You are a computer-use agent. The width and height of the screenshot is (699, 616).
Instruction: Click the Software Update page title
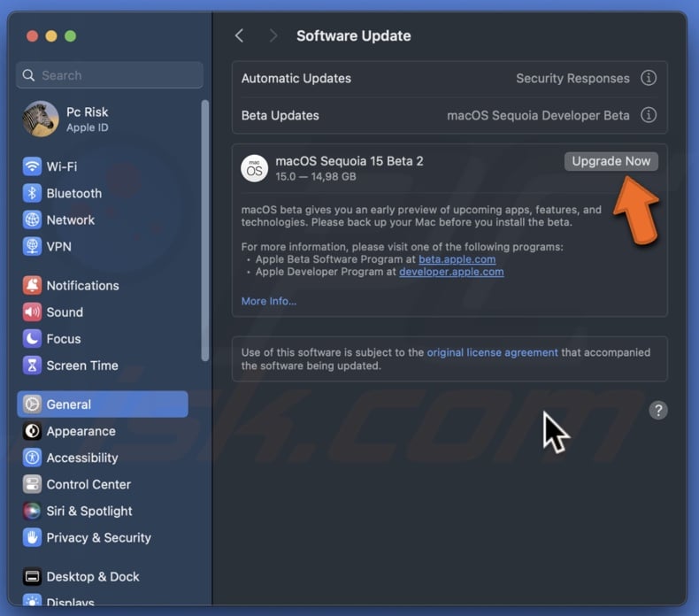(x=354, y=35)
